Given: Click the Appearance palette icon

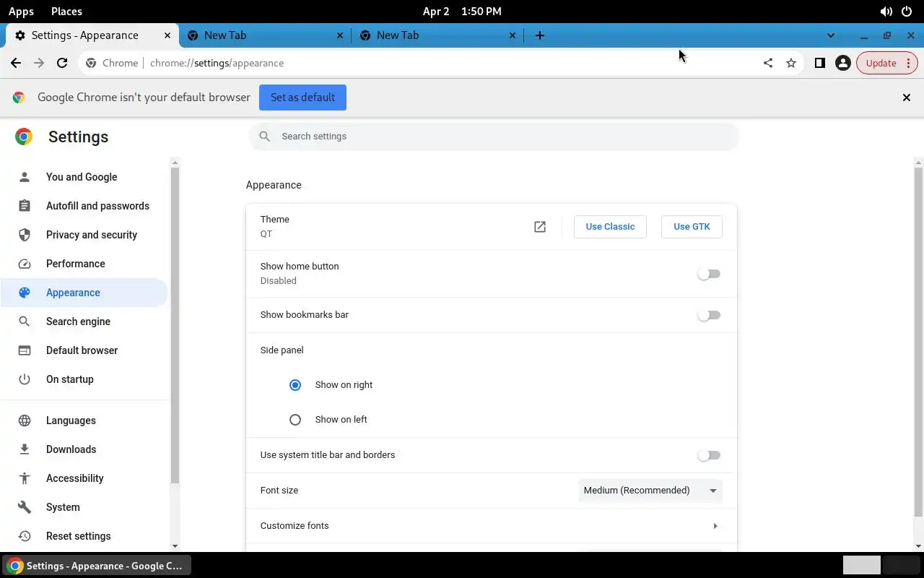Looking at the screenshot, I should tap(25, 293).
